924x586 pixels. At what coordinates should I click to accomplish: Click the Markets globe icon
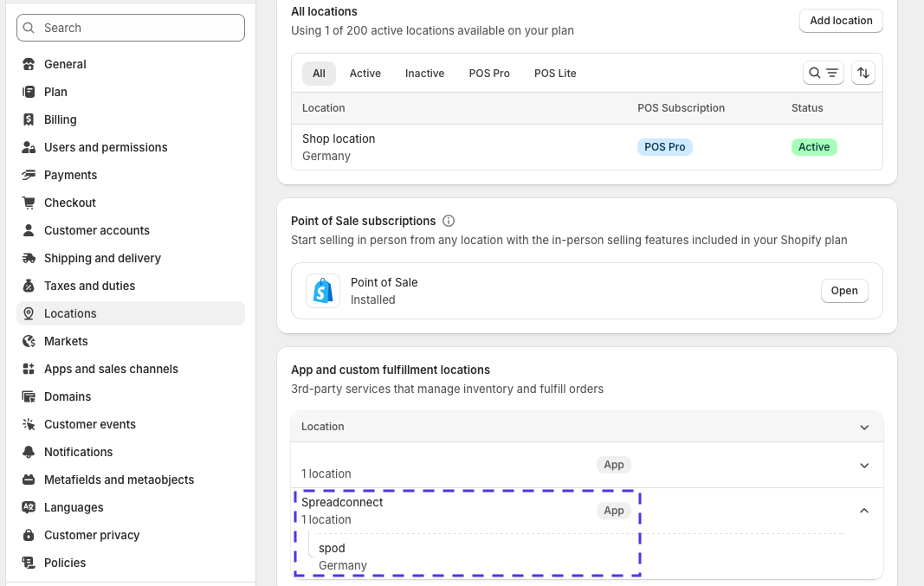(x=29, y=341)
